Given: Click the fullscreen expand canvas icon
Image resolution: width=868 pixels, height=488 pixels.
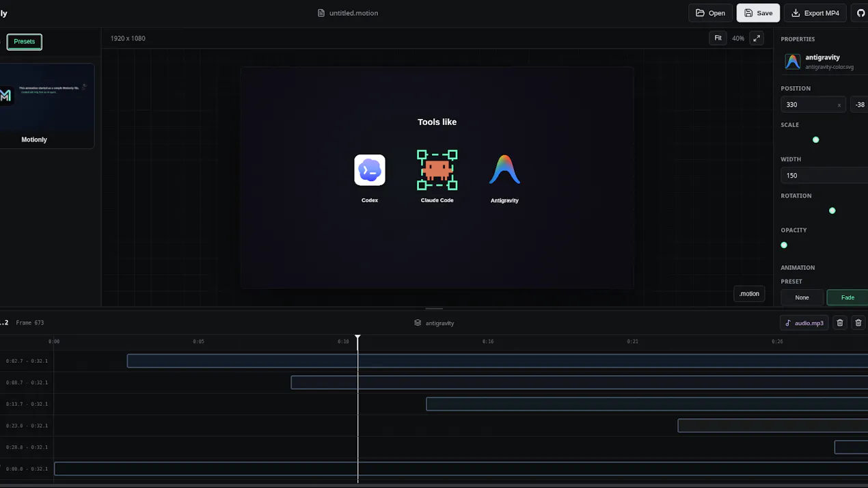Looking at the screenshot, I should pos(757,38).
